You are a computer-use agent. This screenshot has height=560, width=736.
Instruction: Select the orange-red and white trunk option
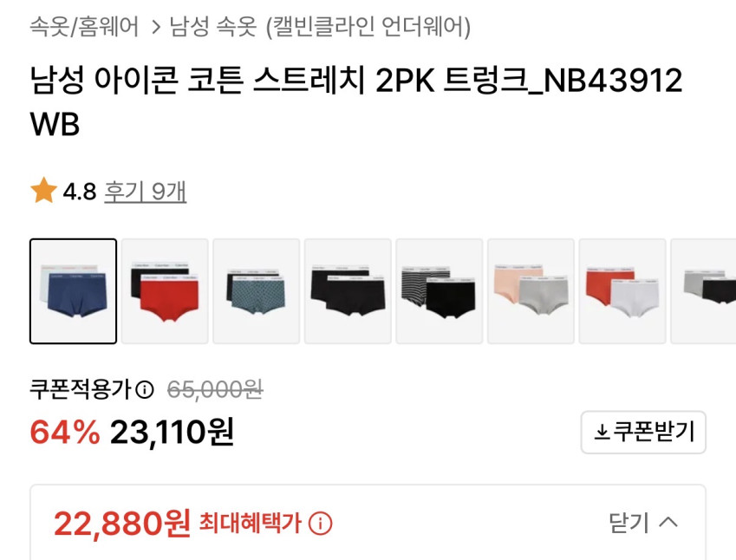(x=622, y=291)
